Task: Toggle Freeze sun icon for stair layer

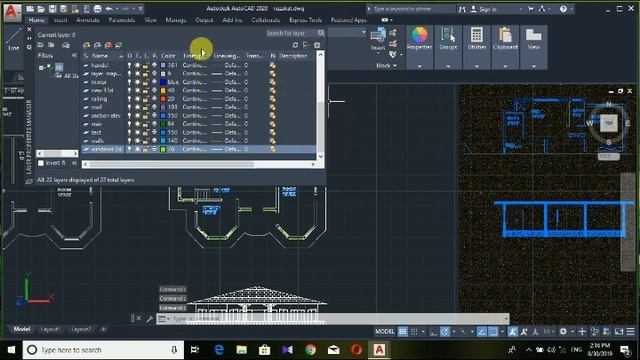Action: point(138,124)
